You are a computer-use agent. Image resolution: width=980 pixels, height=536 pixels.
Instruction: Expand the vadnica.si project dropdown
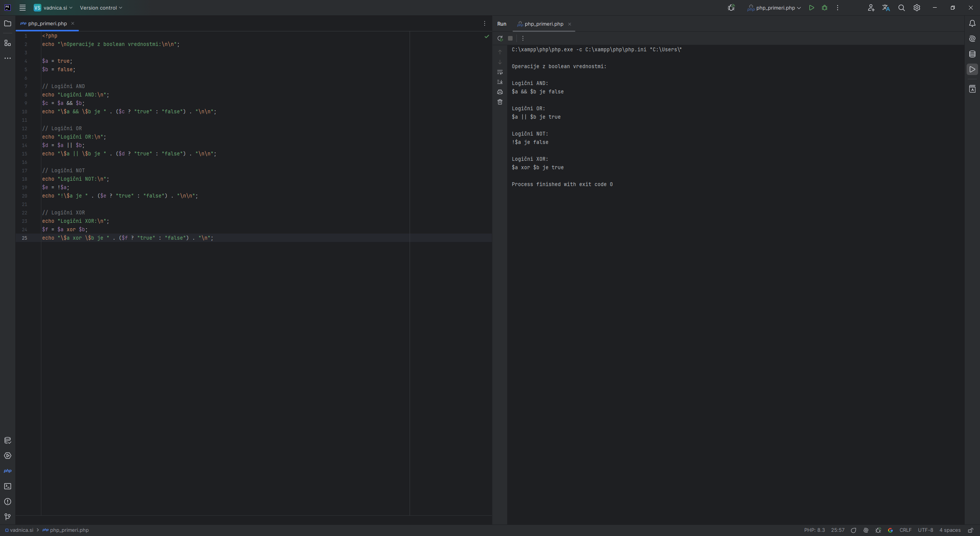click(54, 8)
